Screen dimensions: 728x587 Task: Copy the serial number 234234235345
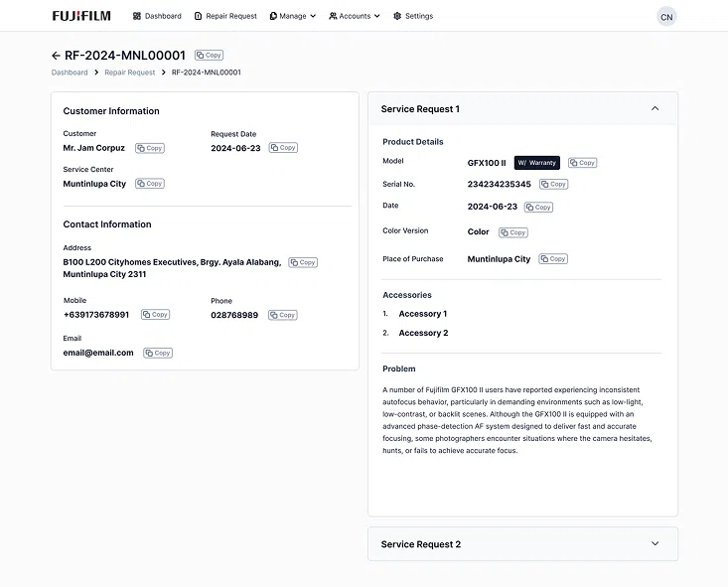point(554,185)
